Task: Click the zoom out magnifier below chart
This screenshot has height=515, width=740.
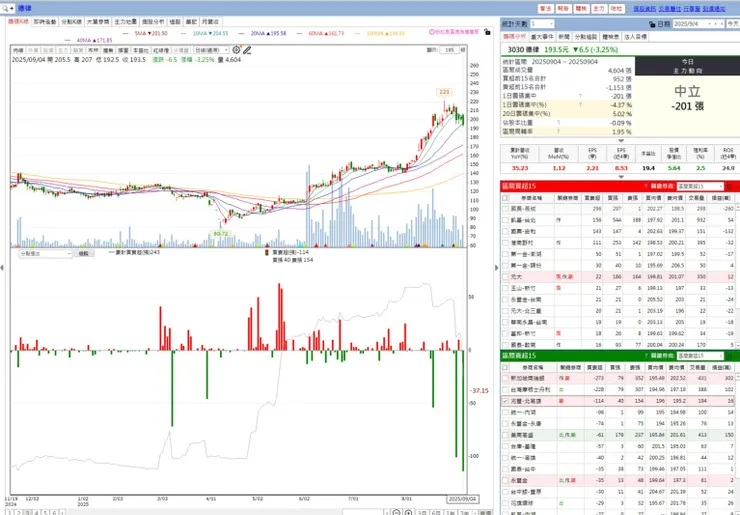Action: [396, 513]
